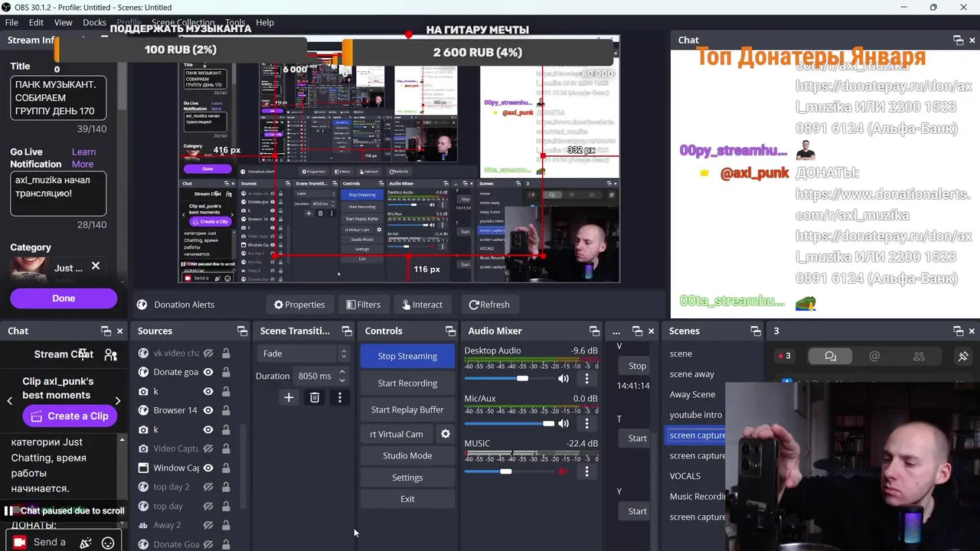
Task: Float the Scenes dock pop-out icon
Action: (x=756, y=331)
